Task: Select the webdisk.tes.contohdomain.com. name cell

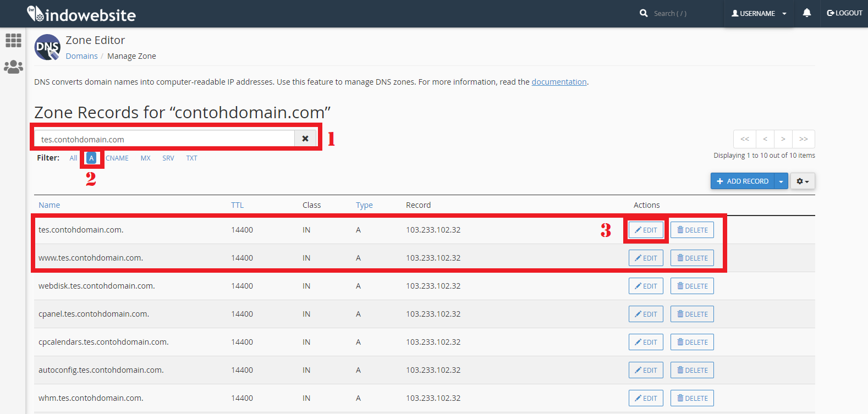Action: click(x=97, y=286)
